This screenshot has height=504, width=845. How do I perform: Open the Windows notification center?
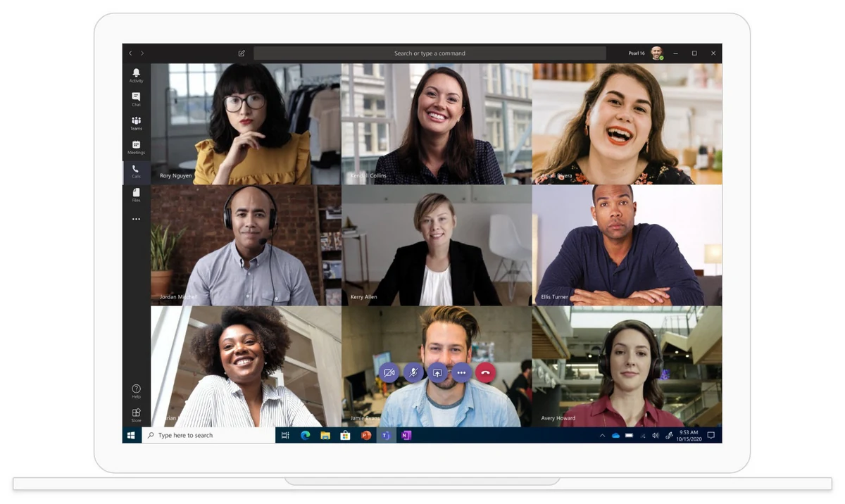711,436
